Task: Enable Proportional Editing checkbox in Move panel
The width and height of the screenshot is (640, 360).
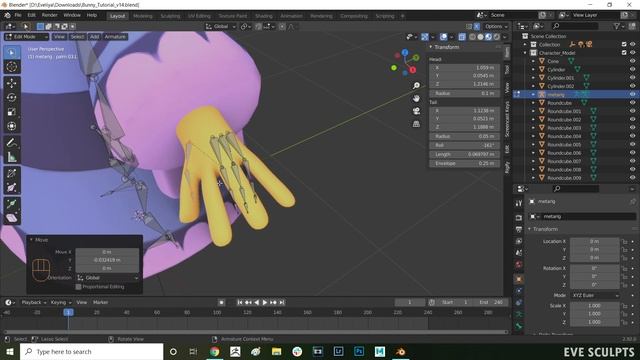Action: tap(78, 287)
